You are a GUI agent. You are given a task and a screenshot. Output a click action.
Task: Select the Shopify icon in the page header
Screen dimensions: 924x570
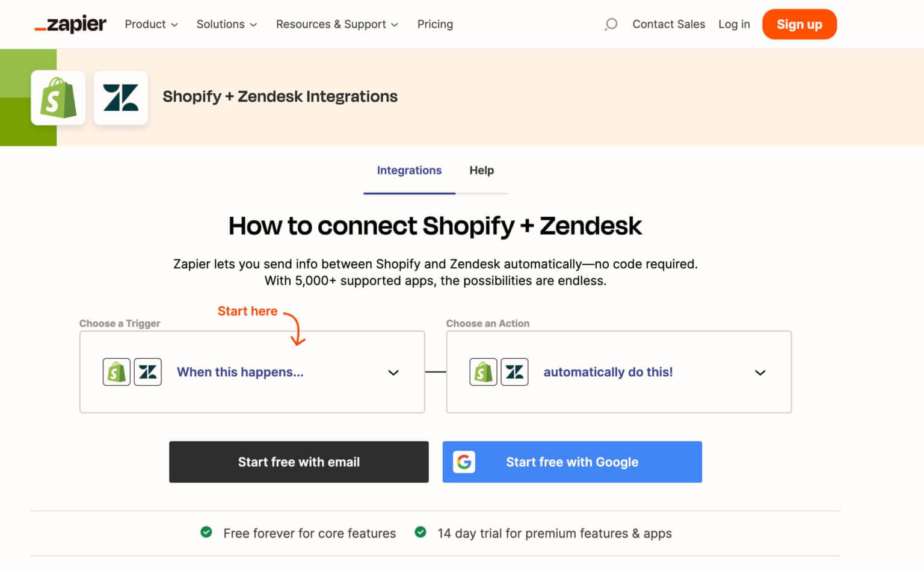pyautogui.click(x=58, y=98)
